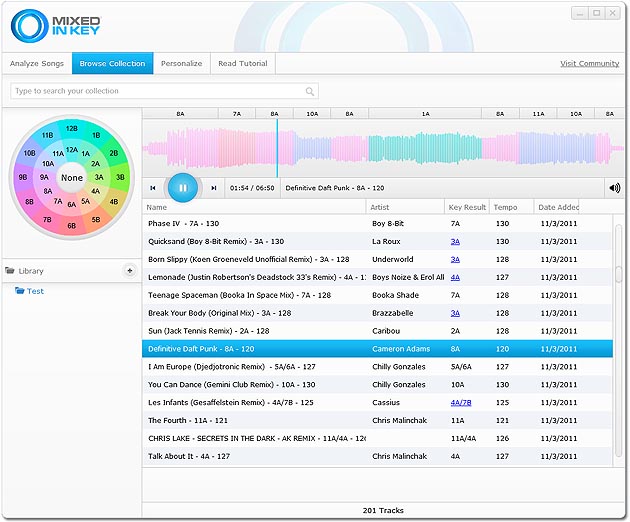Open the Visit Community link
630x522 pixels.
click(x=589, y=63)
